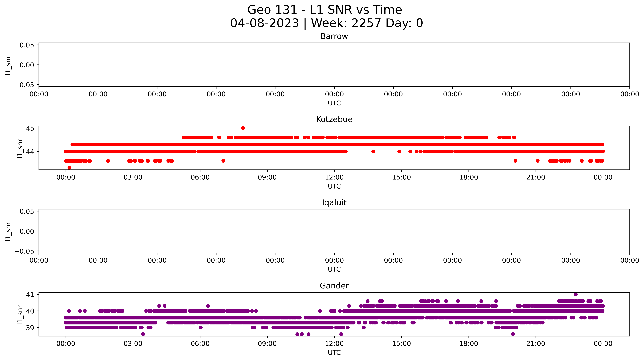Click the −0.05 y-tick label in Barrow plot

point(24,85)
